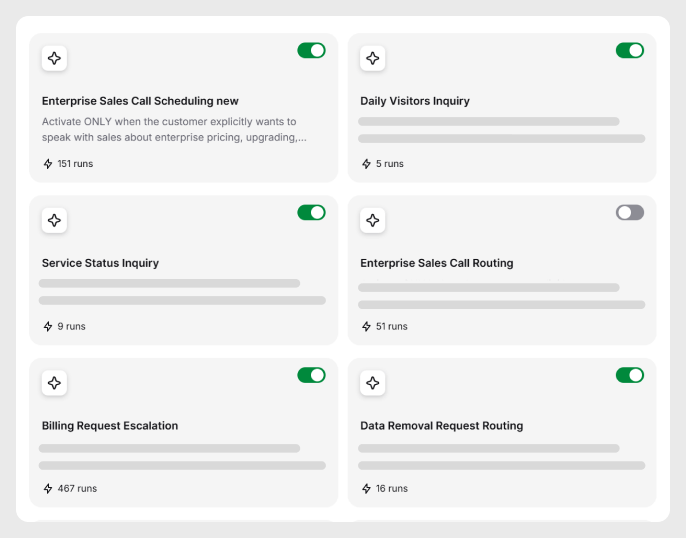Switch off Service Status Inquiry toggle
686x538 pixels.
312,213
